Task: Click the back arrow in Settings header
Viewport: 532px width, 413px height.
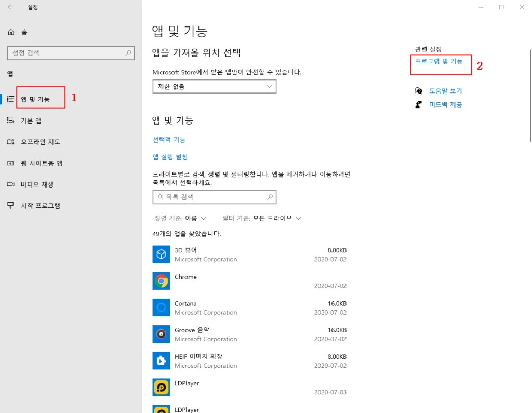Action: [10, 7]
